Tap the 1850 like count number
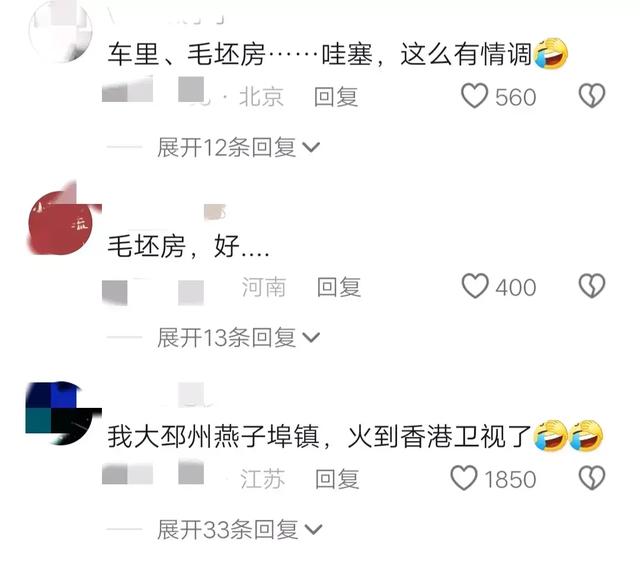Viewport: 640px width, 562px height. click(510, 479)
